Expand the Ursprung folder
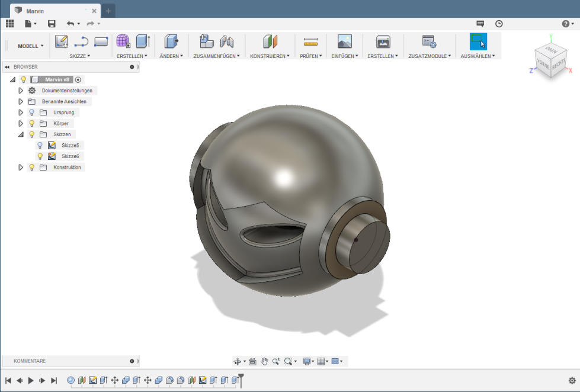The image size is (580, 392). (x=21, y=113)
